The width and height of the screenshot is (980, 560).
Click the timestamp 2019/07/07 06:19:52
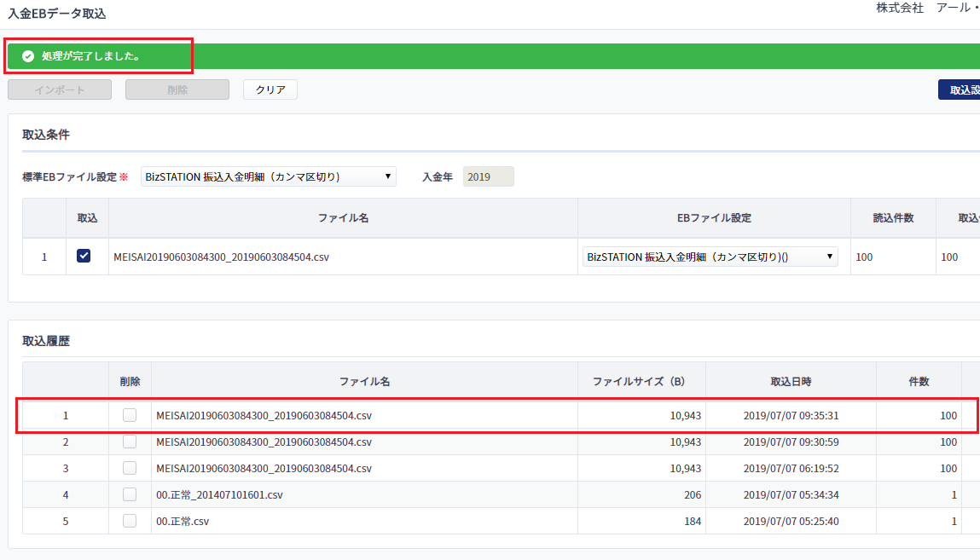(x=791, y=468)
